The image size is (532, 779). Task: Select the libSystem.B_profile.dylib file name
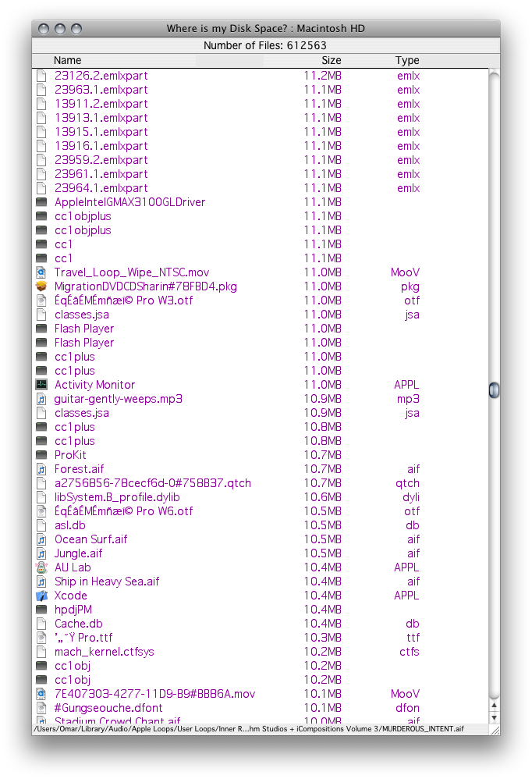pos(117,497)
